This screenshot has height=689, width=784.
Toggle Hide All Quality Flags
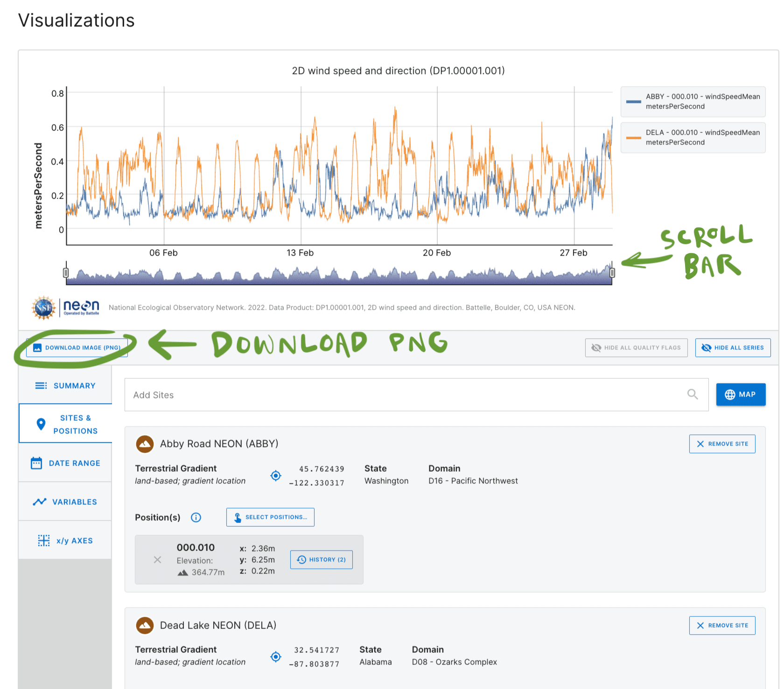[636, 347]
